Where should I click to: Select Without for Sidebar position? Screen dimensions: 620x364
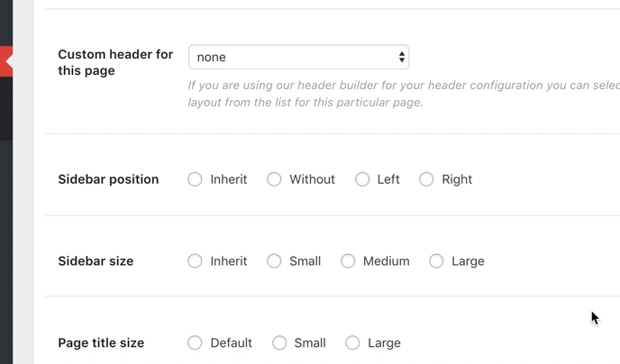(274, 179)
